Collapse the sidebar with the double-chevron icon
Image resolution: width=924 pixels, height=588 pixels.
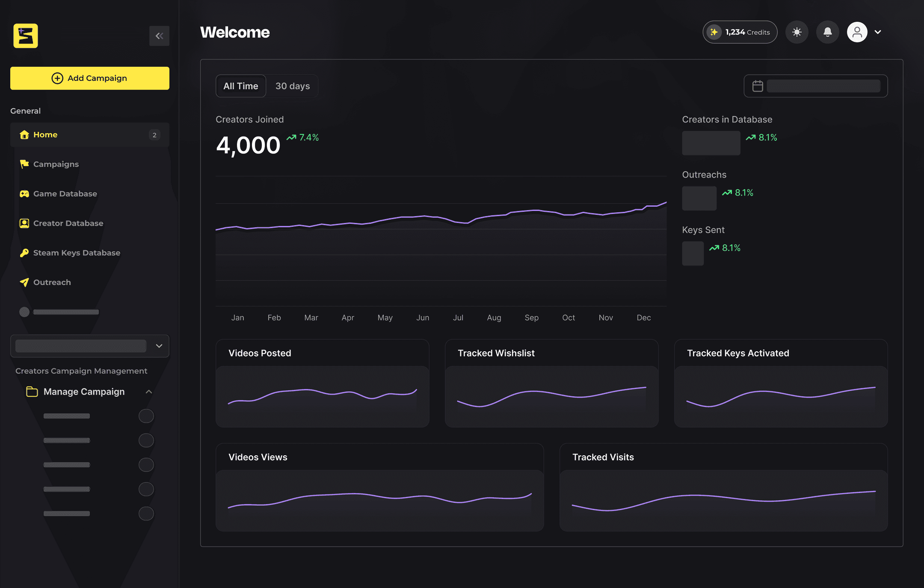pyautogui.click(x=159, y=36)
